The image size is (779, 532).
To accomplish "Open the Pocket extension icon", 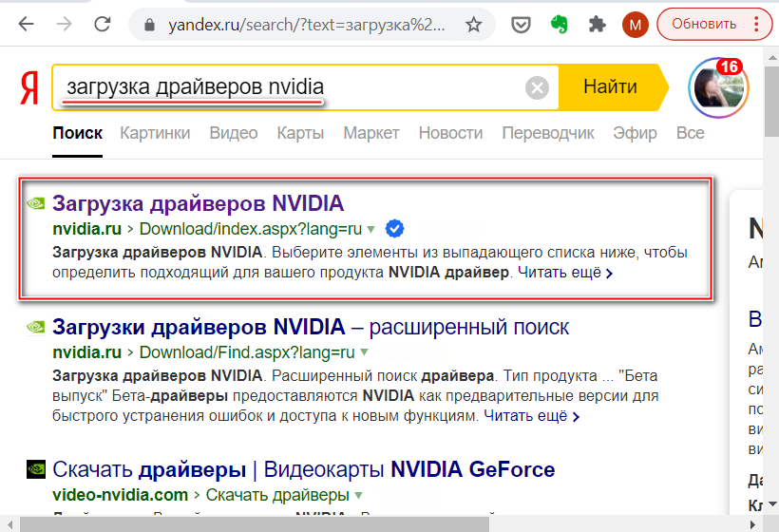I will tap(520, 24).
